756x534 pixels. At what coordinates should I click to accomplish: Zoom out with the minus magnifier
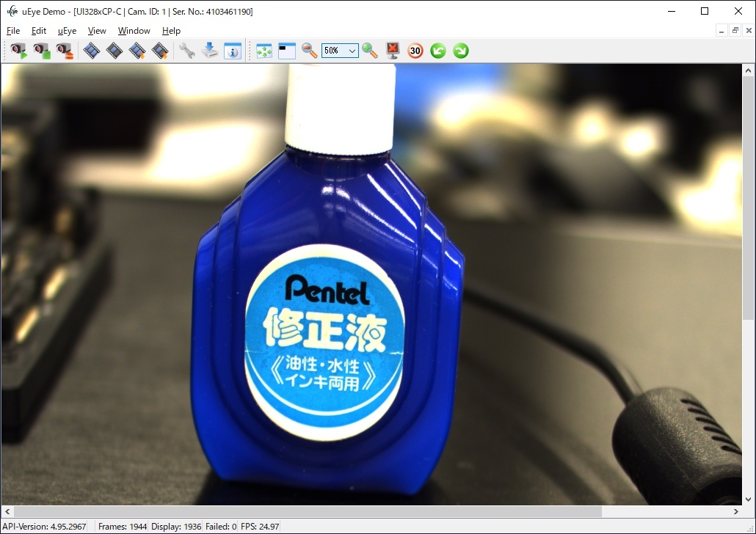309,51
